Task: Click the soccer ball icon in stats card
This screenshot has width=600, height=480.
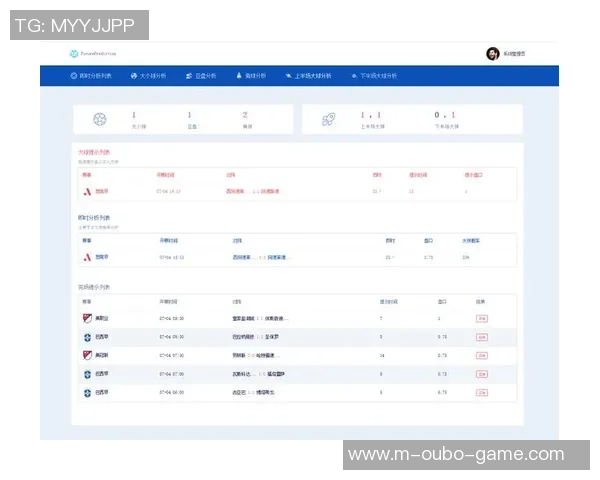Action: pyautogui.click(x=99, y=119)
